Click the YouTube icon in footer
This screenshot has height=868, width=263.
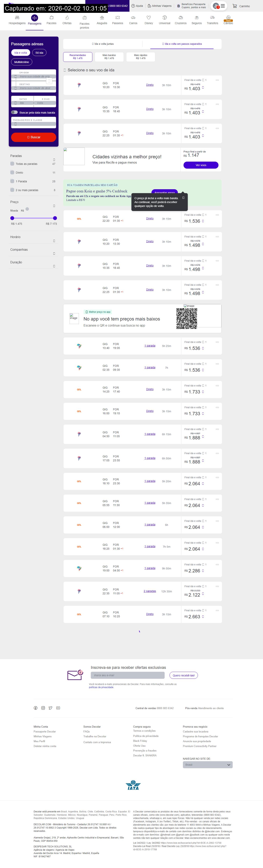[58, 708]
